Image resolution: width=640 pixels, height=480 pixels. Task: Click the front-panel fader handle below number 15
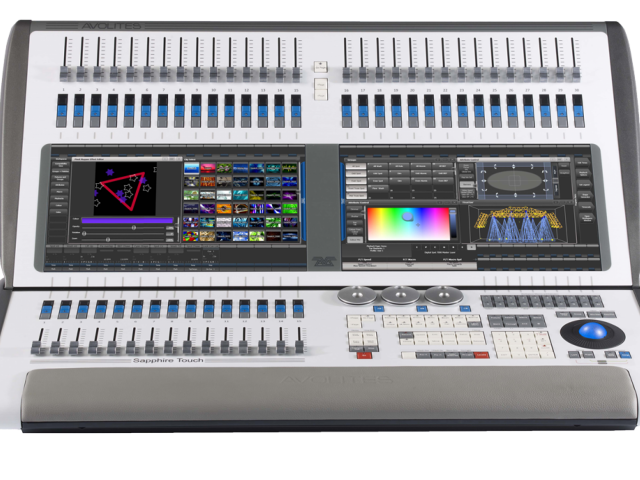(x=300, y=347)
